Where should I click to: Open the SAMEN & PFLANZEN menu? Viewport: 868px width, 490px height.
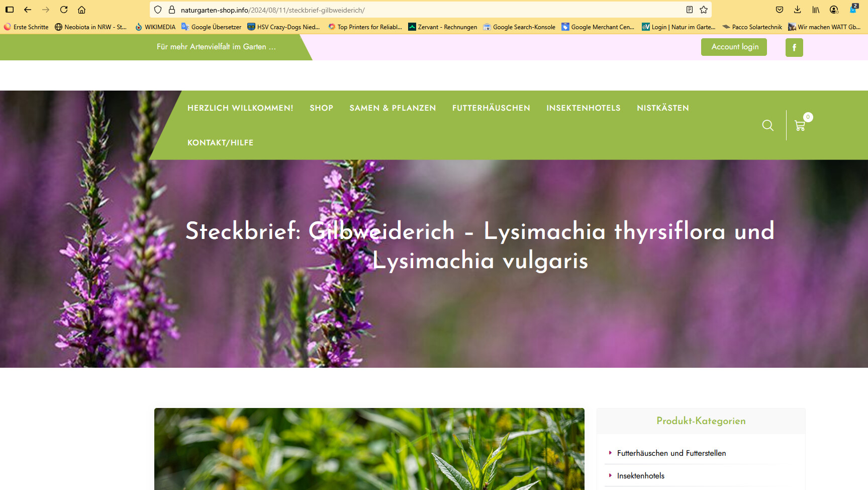[393, 108]
